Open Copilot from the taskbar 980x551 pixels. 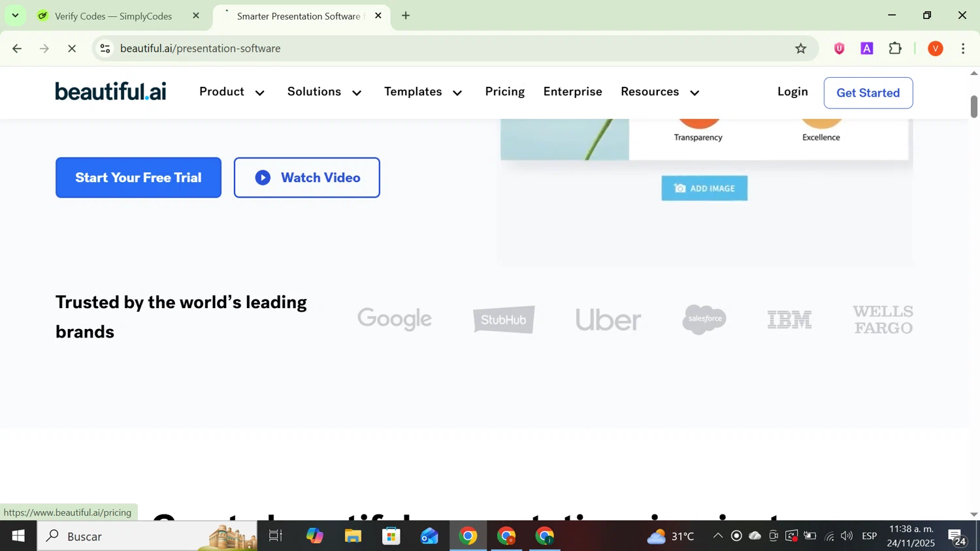click(x=314, y=536)
